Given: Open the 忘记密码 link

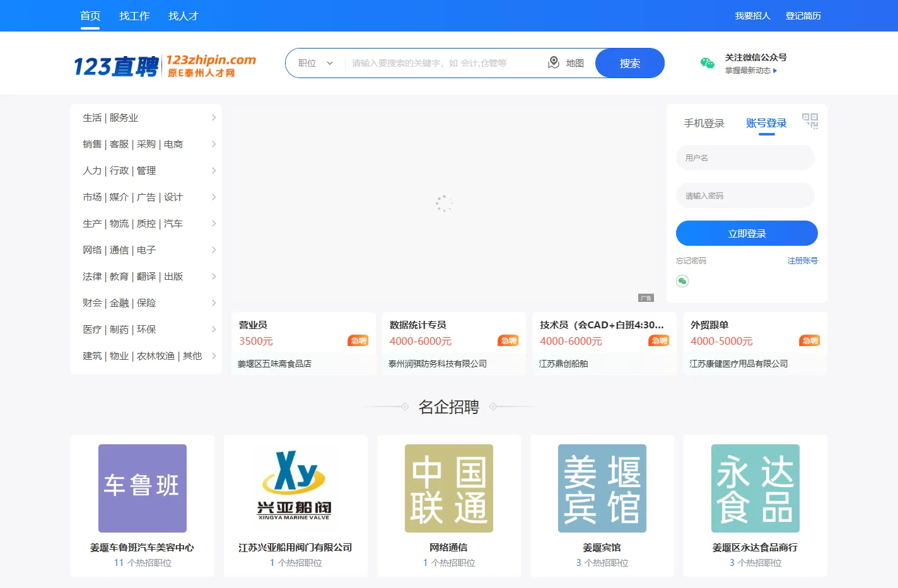Looking at the screenshot, I should click(x=691, y=261).
